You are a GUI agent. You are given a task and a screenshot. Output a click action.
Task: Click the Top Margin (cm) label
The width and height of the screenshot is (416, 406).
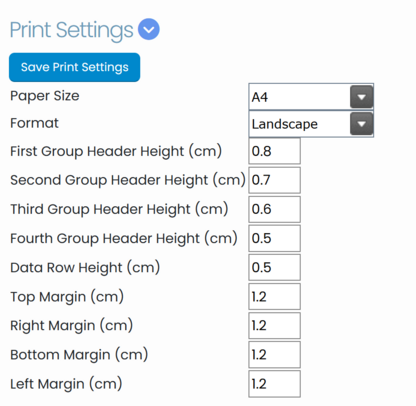point(67,297)
